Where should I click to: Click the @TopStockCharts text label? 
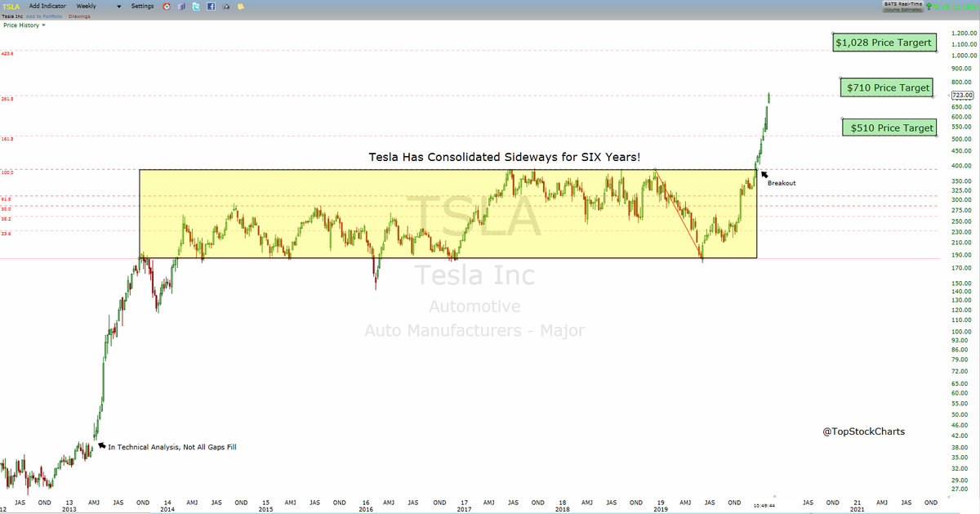point(863,431)
